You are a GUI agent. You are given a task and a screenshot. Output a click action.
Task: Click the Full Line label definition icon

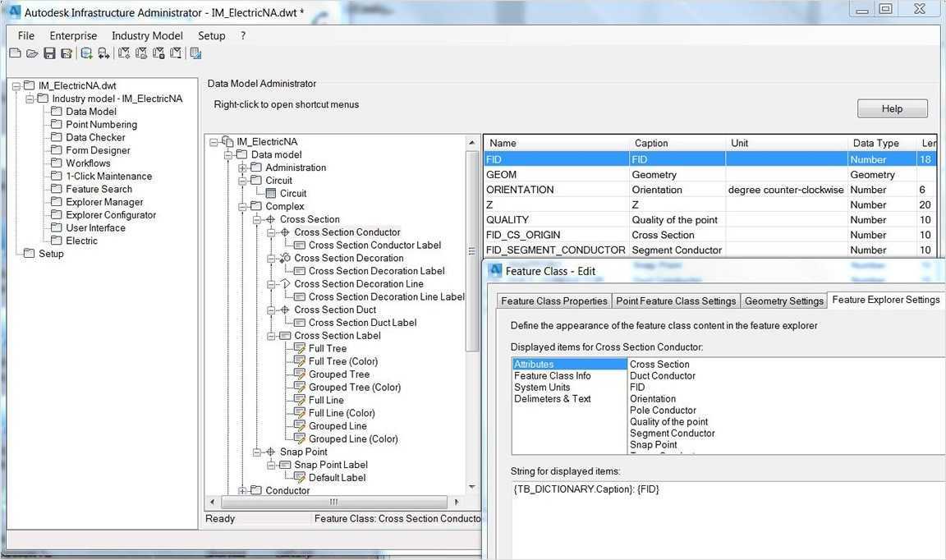click(299, 400)
